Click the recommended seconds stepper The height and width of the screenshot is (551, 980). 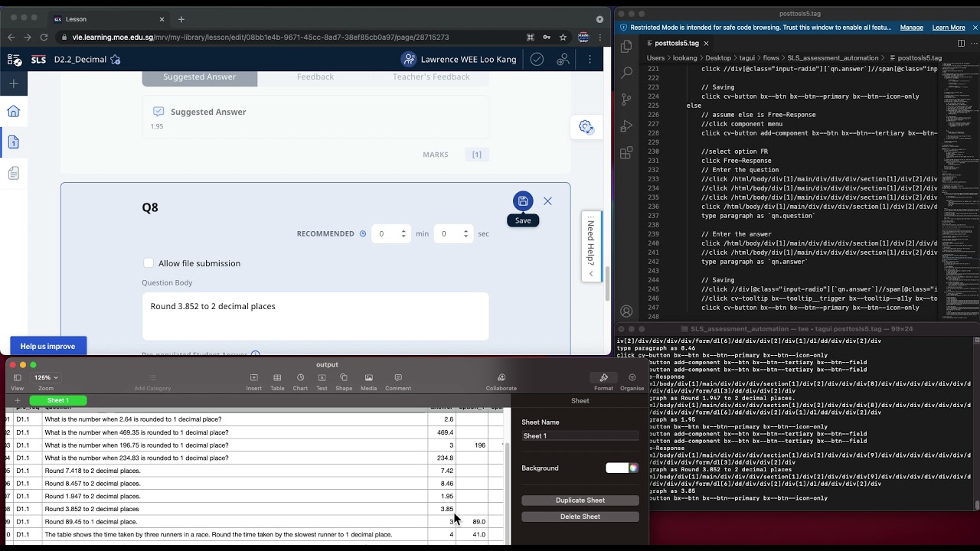click(466, 233)
